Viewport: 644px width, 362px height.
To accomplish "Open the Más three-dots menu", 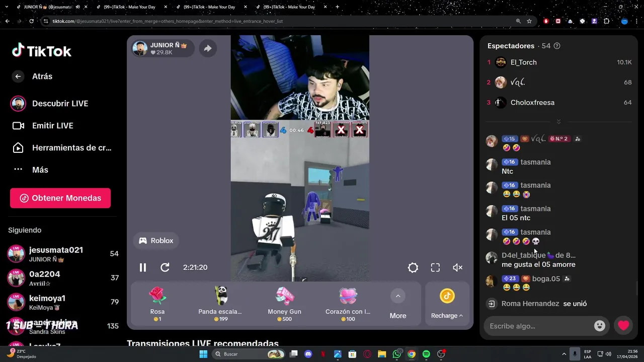I will pyautogui.click(x=18, y=170).
